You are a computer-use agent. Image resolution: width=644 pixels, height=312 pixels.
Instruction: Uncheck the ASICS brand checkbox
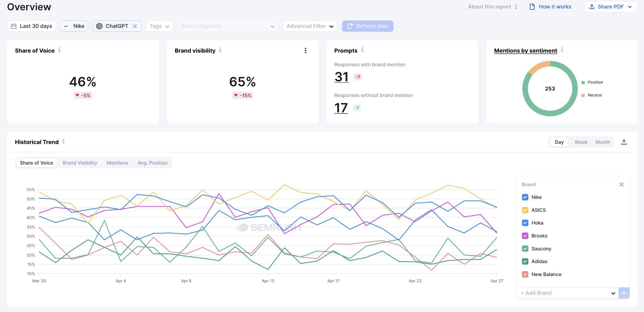525,210
